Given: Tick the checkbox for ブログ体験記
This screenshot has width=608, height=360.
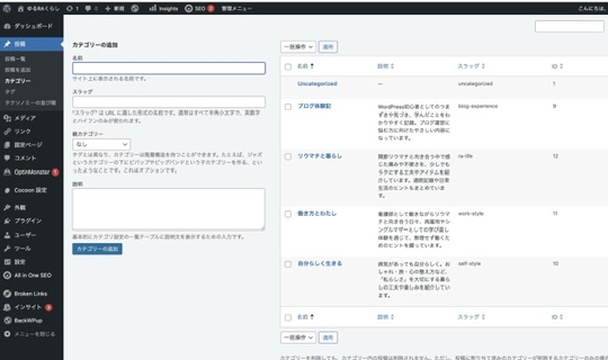Looking at the screenshot, I should click(x=288, y=107).
